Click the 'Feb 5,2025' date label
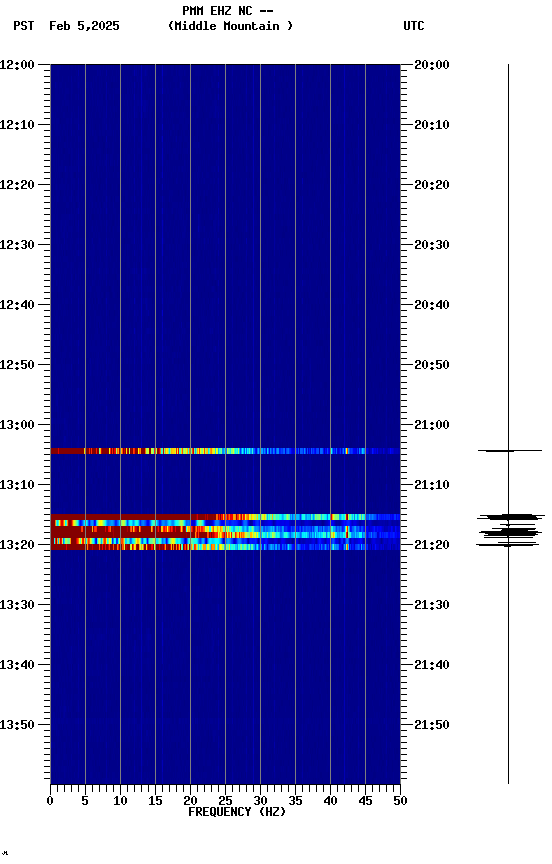Viewport: 552px width, 864px height. [84, 26]
